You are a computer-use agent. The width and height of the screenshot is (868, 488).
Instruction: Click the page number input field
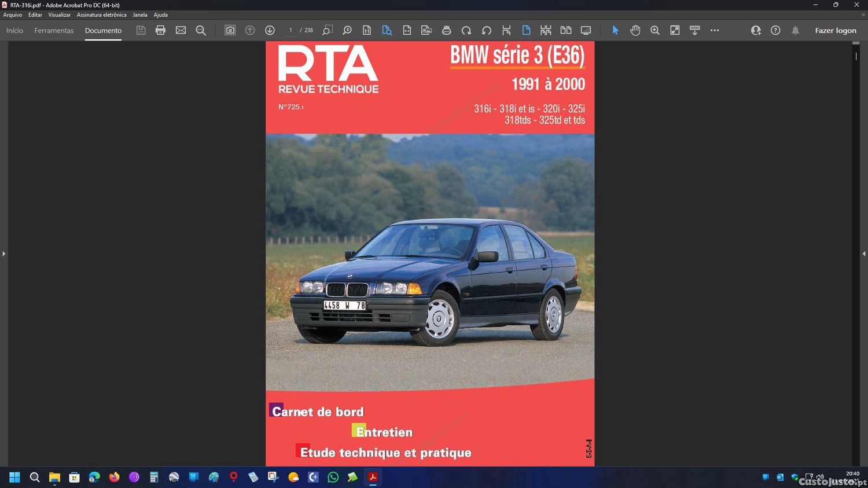290,30
